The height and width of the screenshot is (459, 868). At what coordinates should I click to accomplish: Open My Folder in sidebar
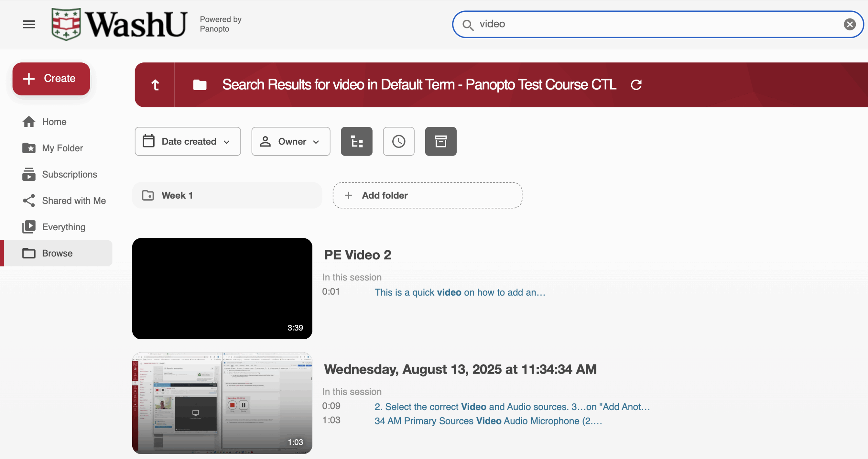pyautogui.click(x=62, y=148)
